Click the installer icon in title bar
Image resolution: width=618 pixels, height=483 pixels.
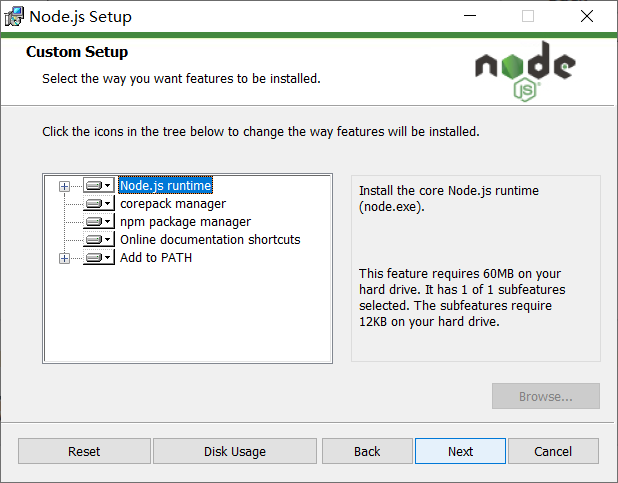[14, 17]
